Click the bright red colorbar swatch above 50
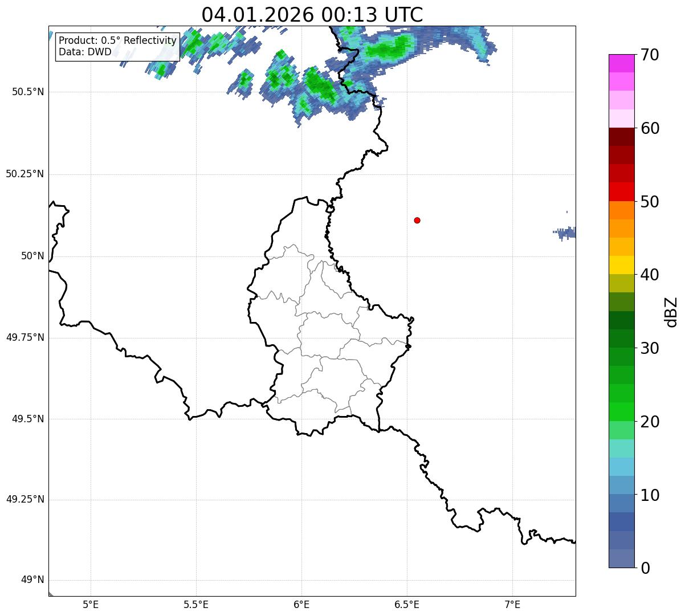This screenshot has width=685, height=616. pos(621,192)
